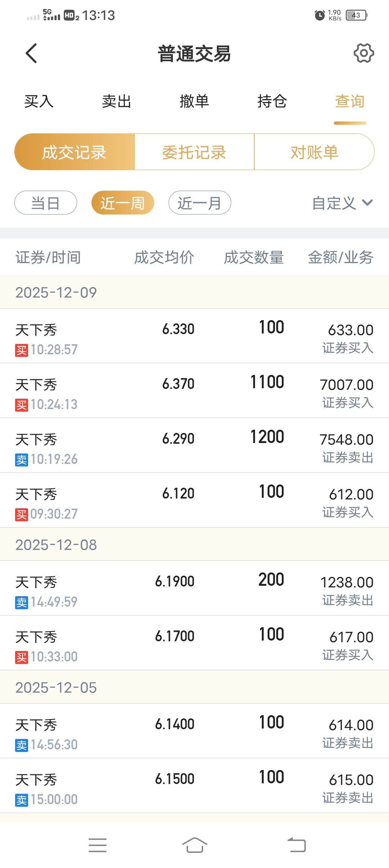Image resolution: width=389 pixels, height=868 pixels.
Task: Show the 委托记录 records
Action: (x=194, y=152)
